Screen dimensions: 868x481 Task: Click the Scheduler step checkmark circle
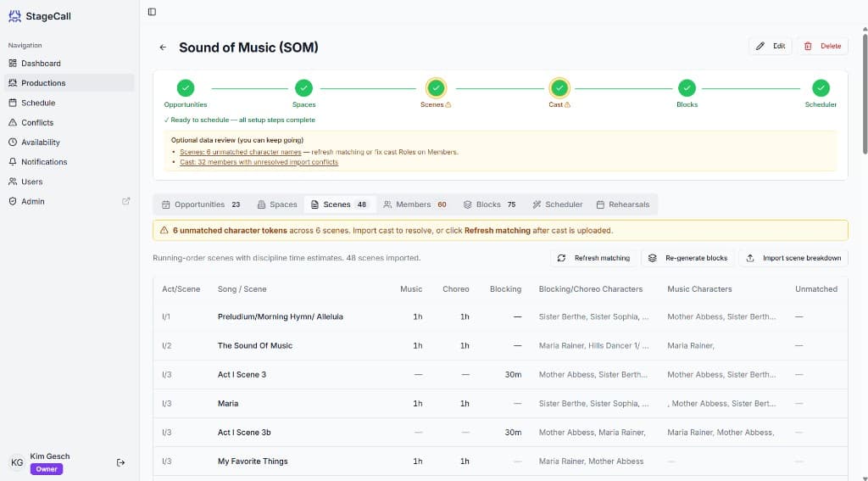(x=821, y=88)
